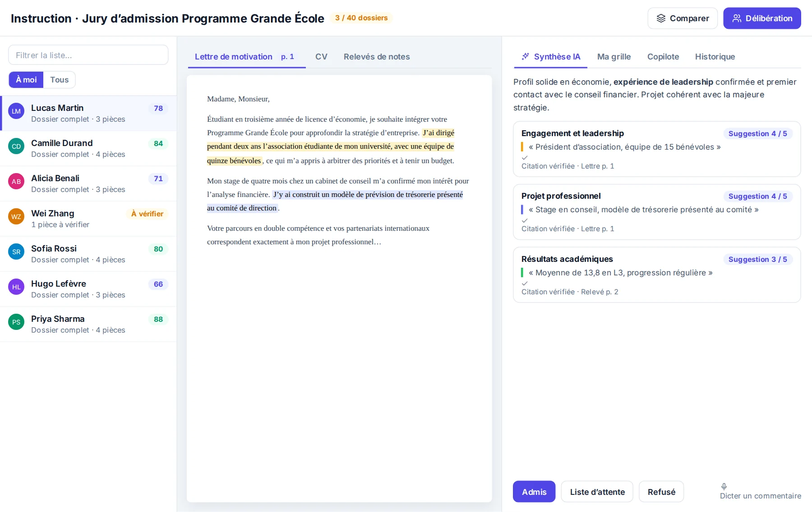Click the people icon in Délibération button

tap(737, 18)
